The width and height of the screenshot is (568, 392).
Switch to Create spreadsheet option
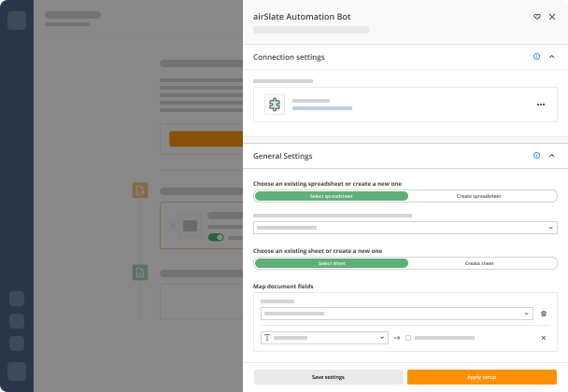coord(478,196)
